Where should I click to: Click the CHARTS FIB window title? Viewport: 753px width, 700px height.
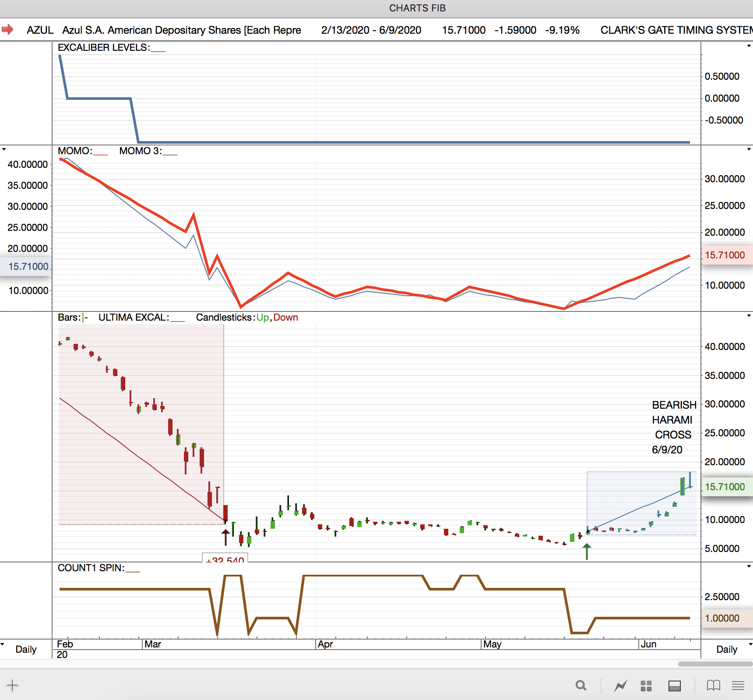(x=417, y=8)
